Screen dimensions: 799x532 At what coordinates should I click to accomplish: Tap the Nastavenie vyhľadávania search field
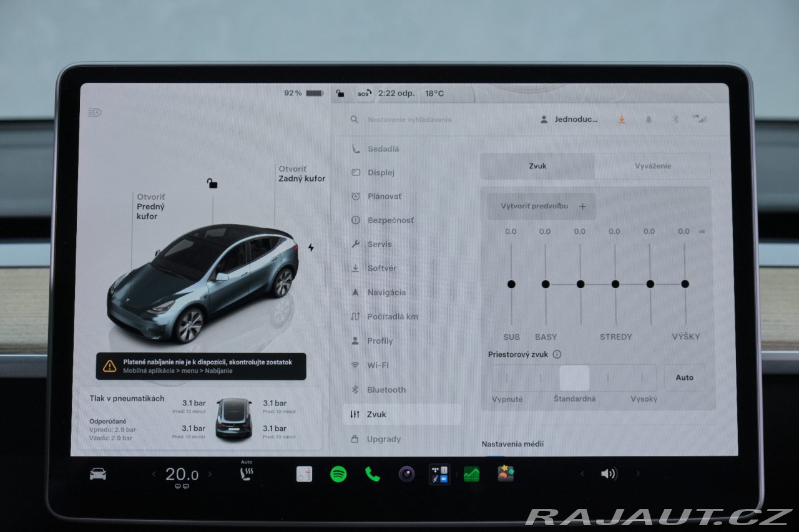(409, 119)
